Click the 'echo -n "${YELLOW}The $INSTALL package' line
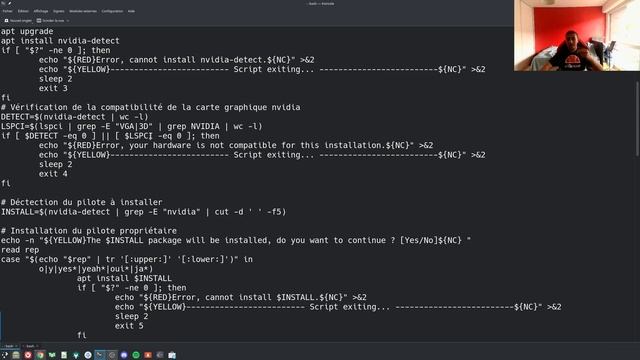Viewport: 640px width, 360px height. [236, 240]
